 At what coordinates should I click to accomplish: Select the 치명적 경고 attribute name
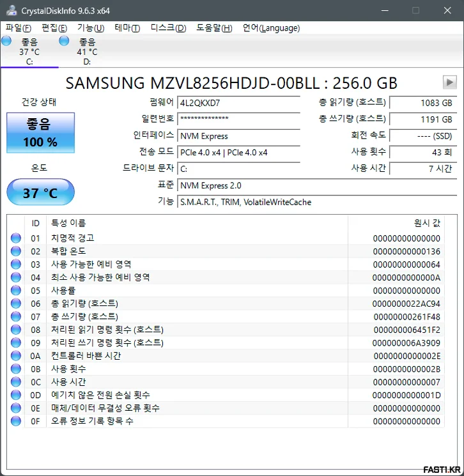[x=73, y=238]
